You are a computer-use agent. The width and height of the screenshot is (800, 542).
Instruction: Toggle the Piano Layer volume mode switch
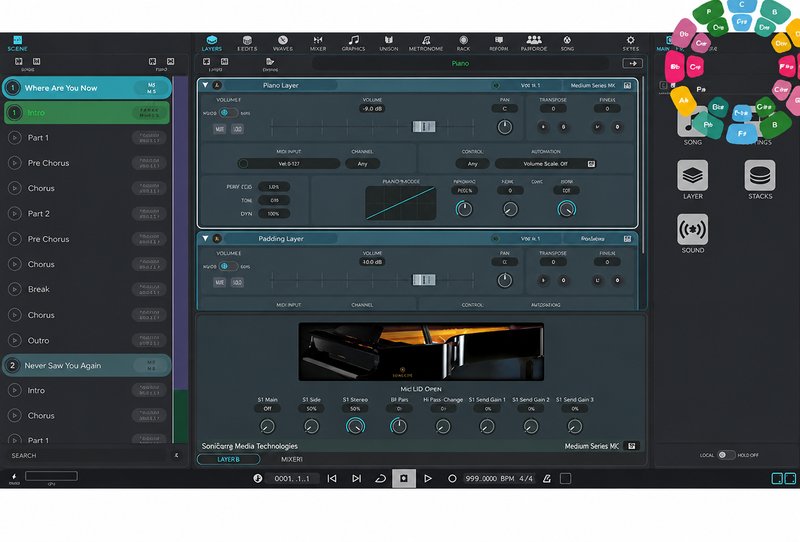(x=228, y=113)
